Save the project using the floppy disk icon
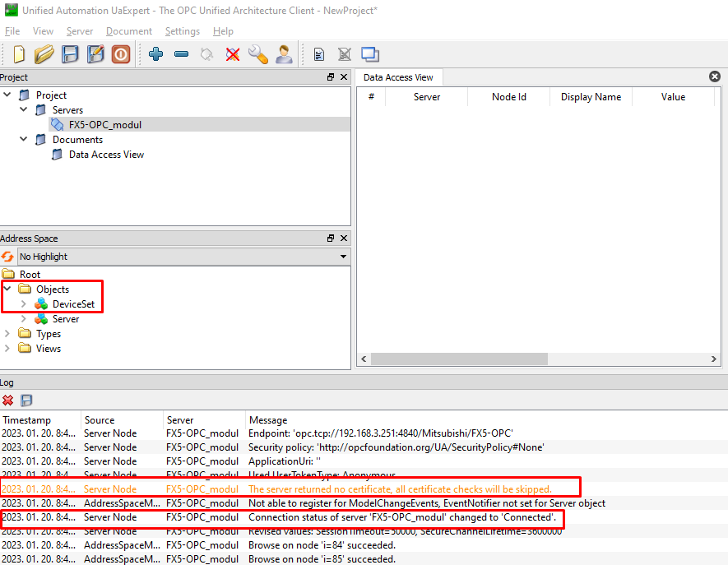This screenshot has height=565, width=728. click(x=70, y=54)
